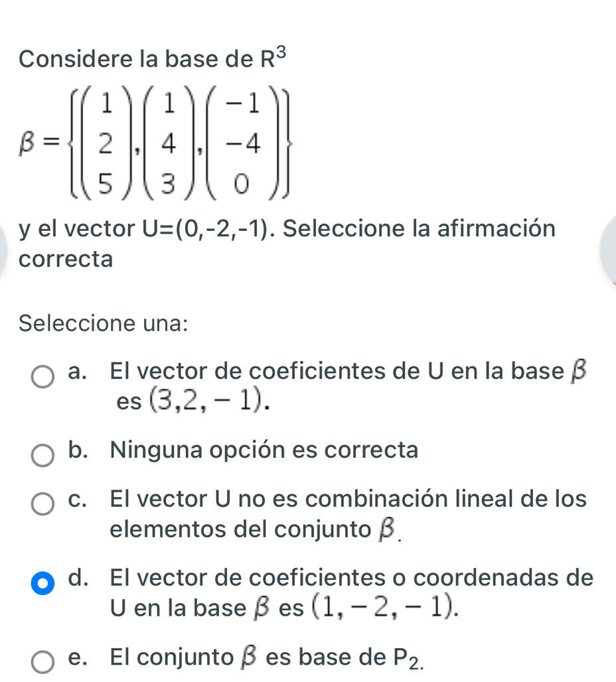Select radio button for option a
Screen dimensions: 616x682
[x=45, y=379]
